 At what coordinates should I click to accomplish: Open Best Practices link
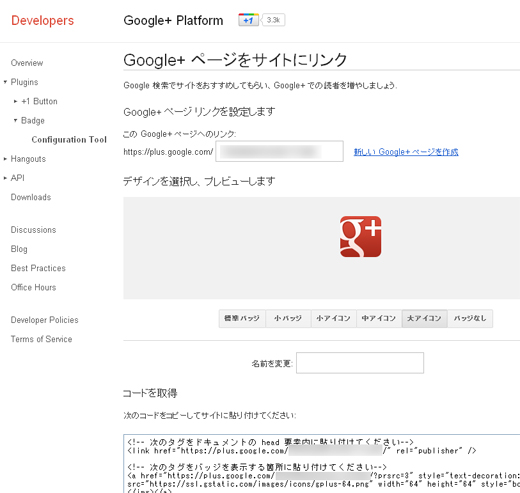coord(38,268)
